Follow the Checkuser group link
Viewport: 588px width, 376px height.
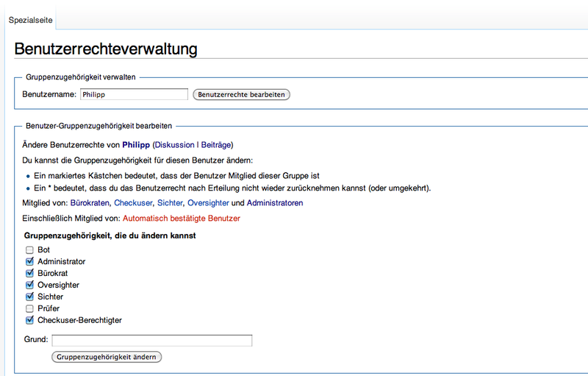point(134,202)
